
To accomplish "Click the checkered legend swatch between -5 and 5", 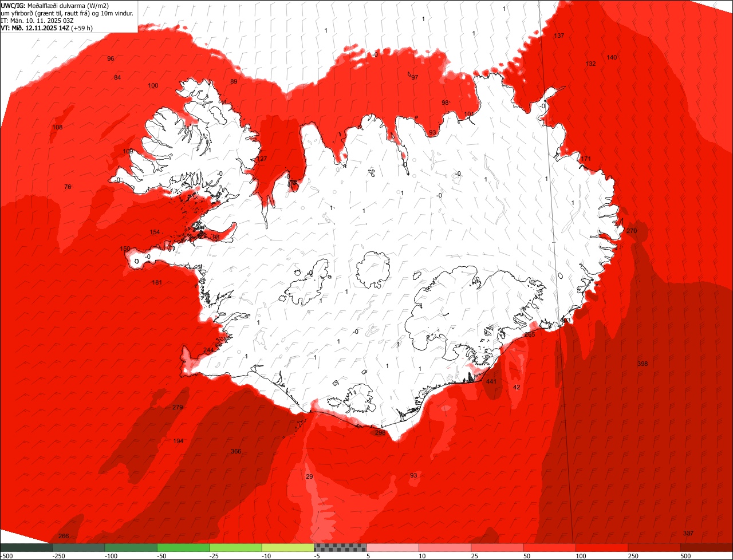I will [340, 547].
